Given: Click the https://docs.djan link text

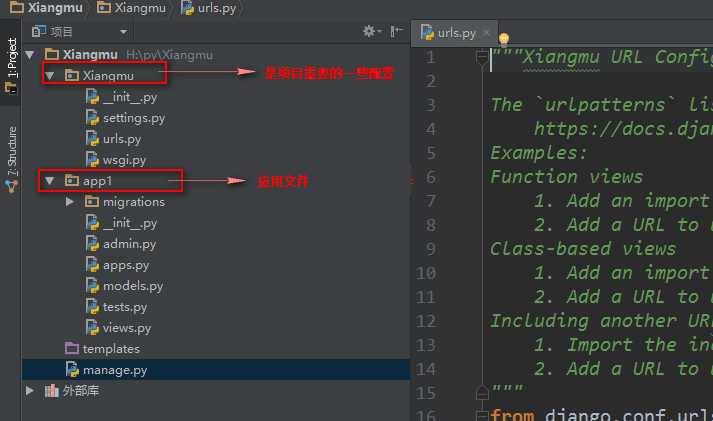Looking at the screenshot, I should pyautogui.click(x=623, y=129).
